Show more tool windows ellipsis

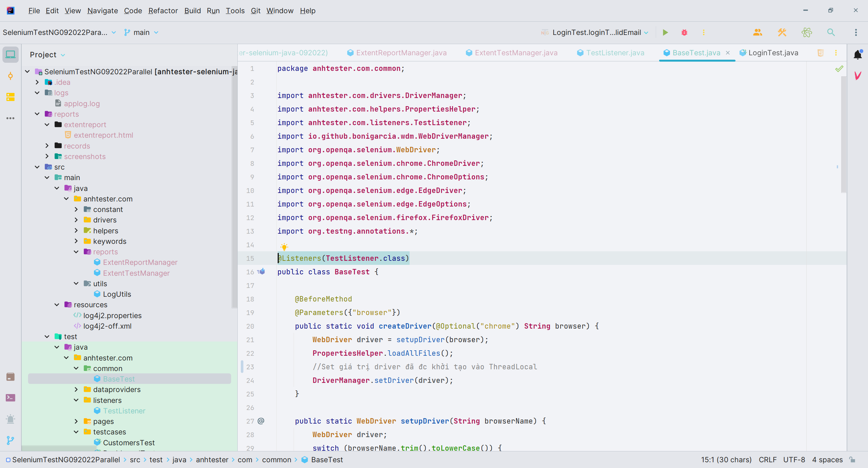11,118
